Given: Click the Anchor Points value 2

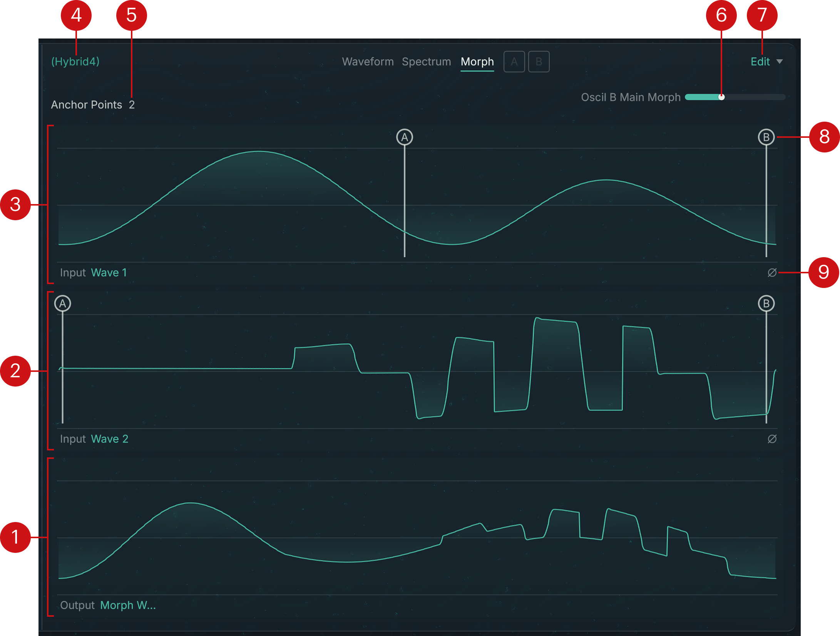Looking at the screenshot, I should [x=132, y=105].
